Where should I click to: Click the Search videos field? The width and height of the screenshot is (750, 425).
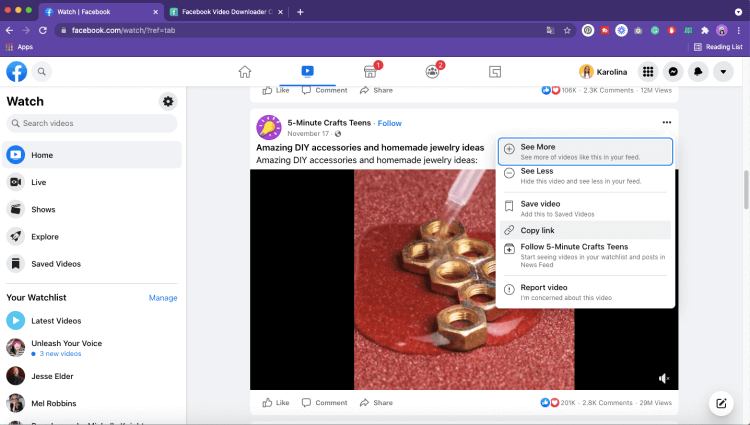click(92, 123)
